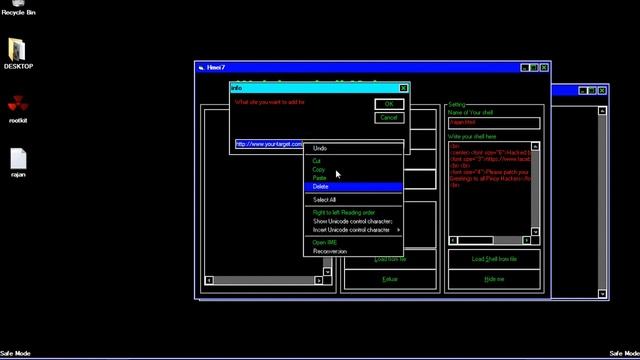640x360 pixels.
Task: Click the shell text area horizontal scroll thumb
Action: point(476,240)
